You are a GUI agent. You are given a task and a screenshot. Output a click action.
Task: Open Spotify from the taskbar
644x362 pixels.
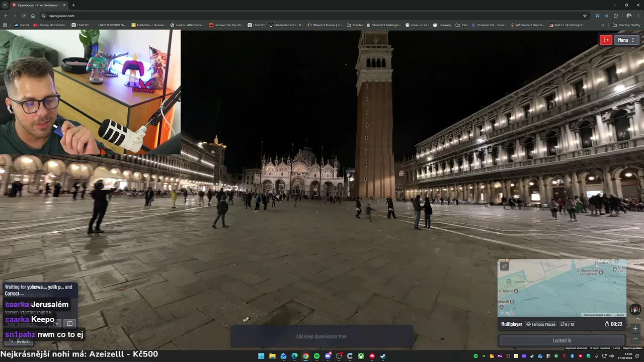pos(316,356)
